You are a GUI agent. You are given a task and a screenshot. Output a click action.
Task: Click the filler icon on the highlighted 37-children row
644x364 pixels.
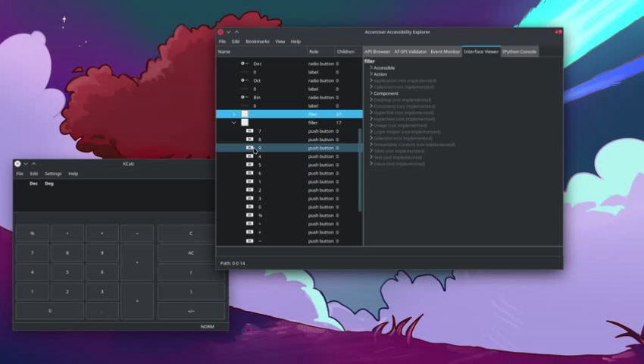tap(245, 114)
